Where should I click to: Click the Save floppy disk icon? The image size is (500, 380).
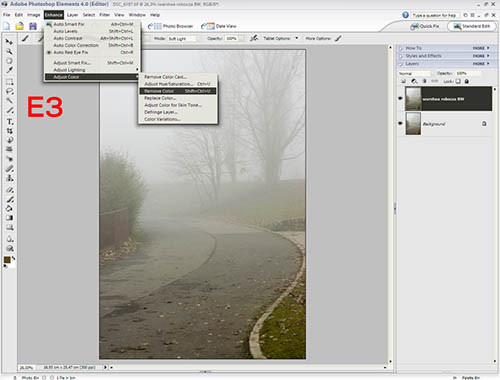click(33, 26)
